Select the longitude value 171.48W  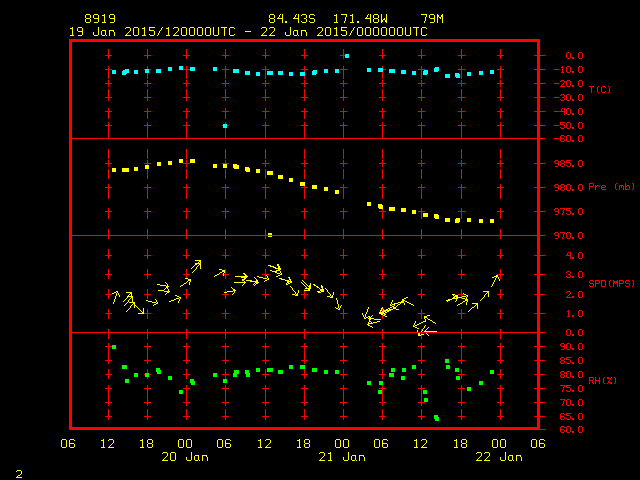tap(360, 19)
